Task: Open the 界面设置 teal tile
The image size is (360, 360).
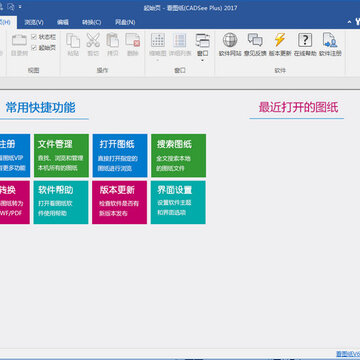Action: 178,202
